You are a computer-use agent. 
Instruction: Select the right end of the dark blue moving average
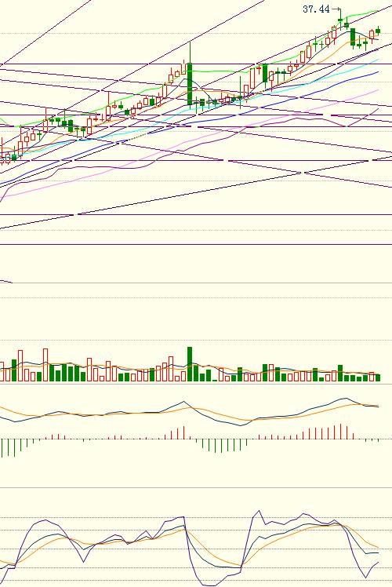click(x=378, y=72)
